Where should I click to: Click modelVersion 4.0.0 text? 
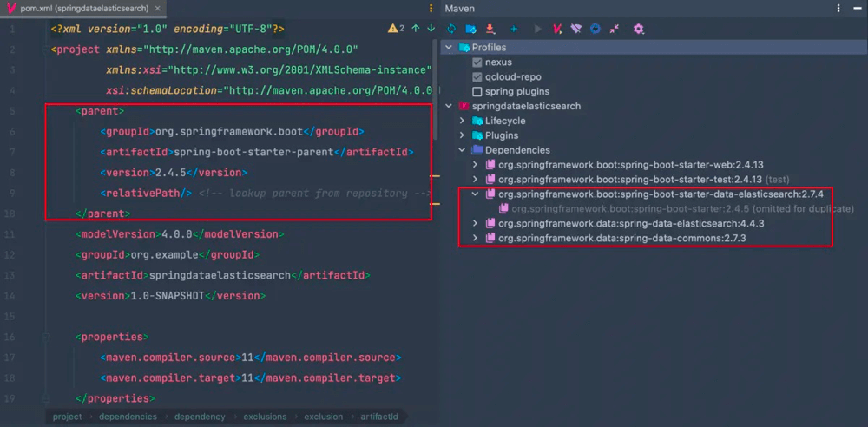[x=176, y=234]
